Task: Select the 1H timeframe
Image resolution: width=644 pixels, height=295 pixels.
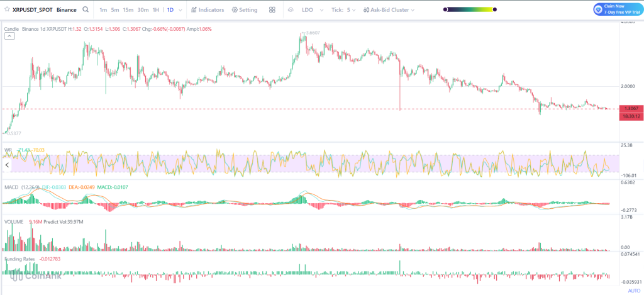Action: coord(156,10)
